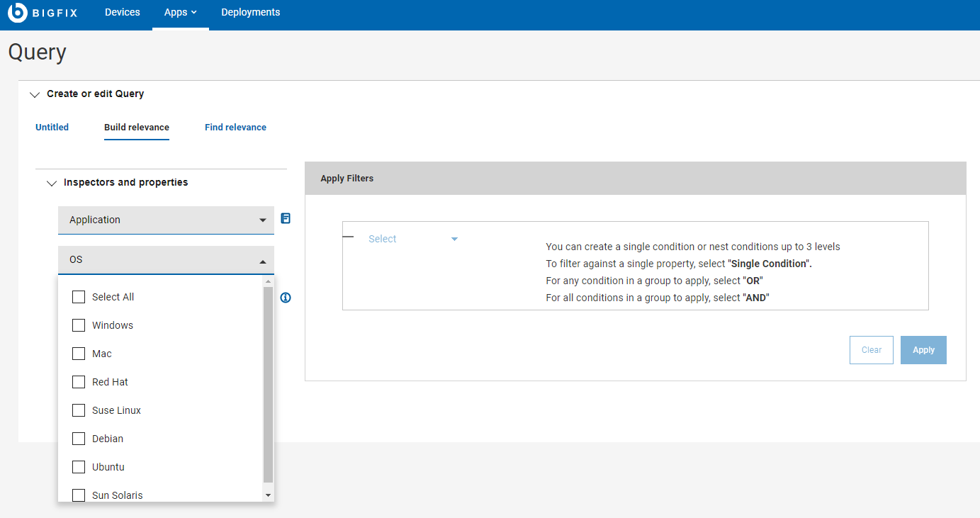The width and height of the screenshot is (980, 518).
Task: Enable the Mac checkbox
Action: [x=79, y=354]
